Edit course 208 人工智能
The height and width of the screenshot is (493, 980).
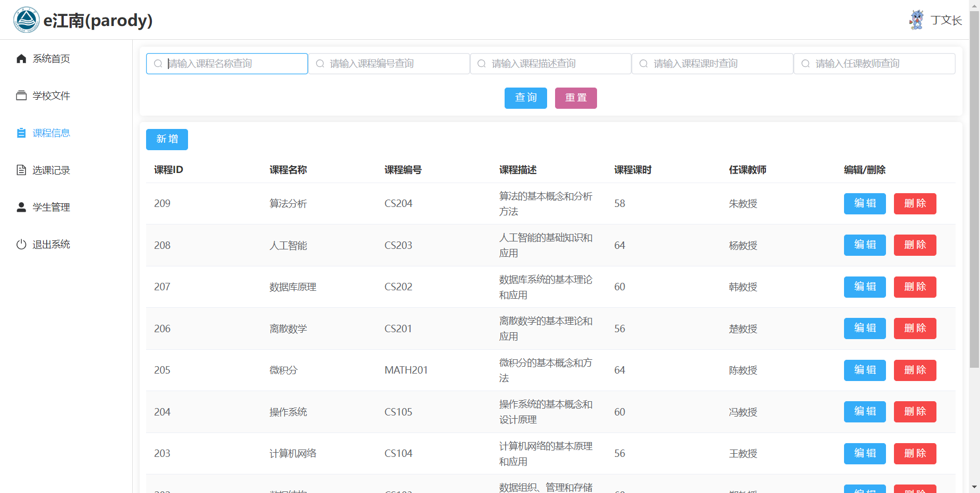[x=865, y=245]
